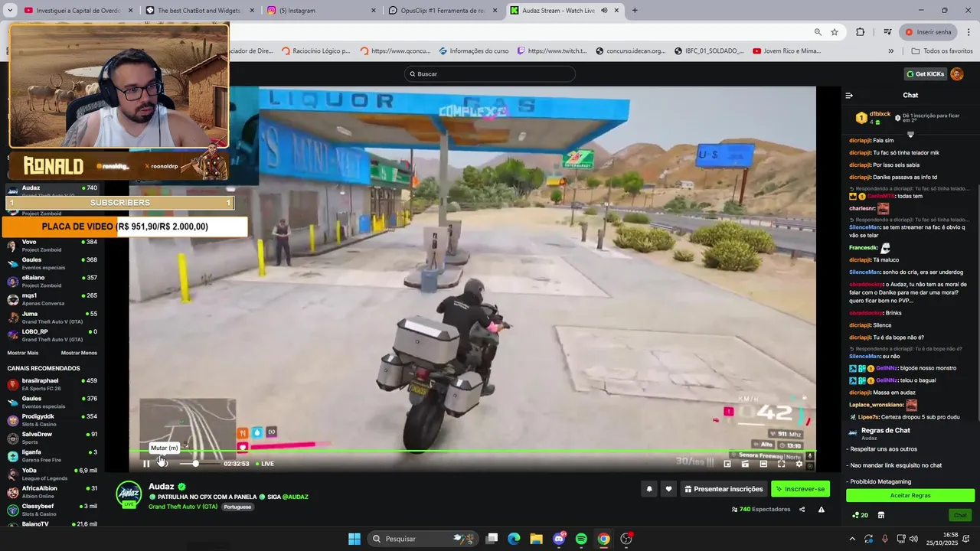
Task: Click the green Chat send button
Action: (x=960, y=515)
